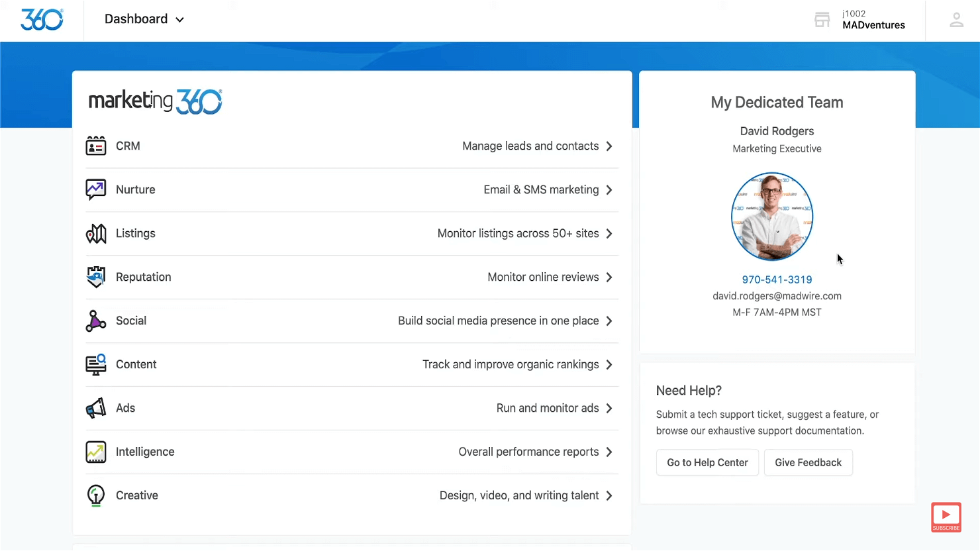Open the Reputation section

coord(144,277)
